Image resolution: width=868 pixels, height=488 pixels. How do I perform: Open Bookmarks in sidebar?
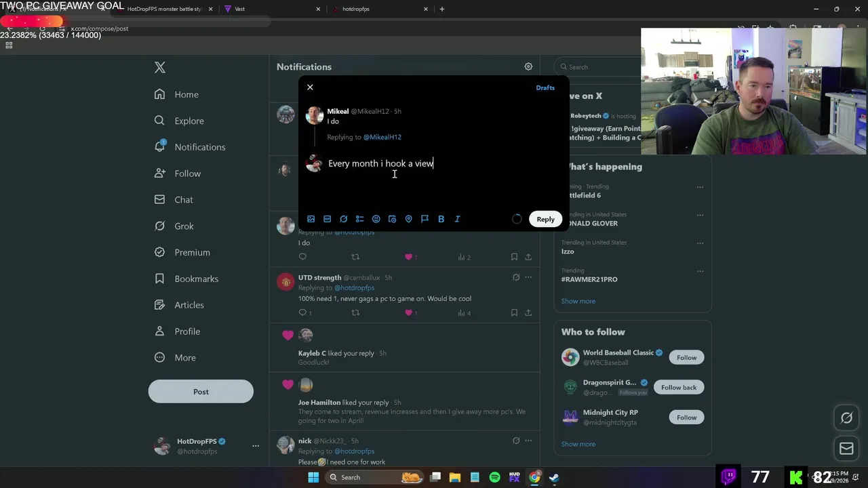pos(186,279)
